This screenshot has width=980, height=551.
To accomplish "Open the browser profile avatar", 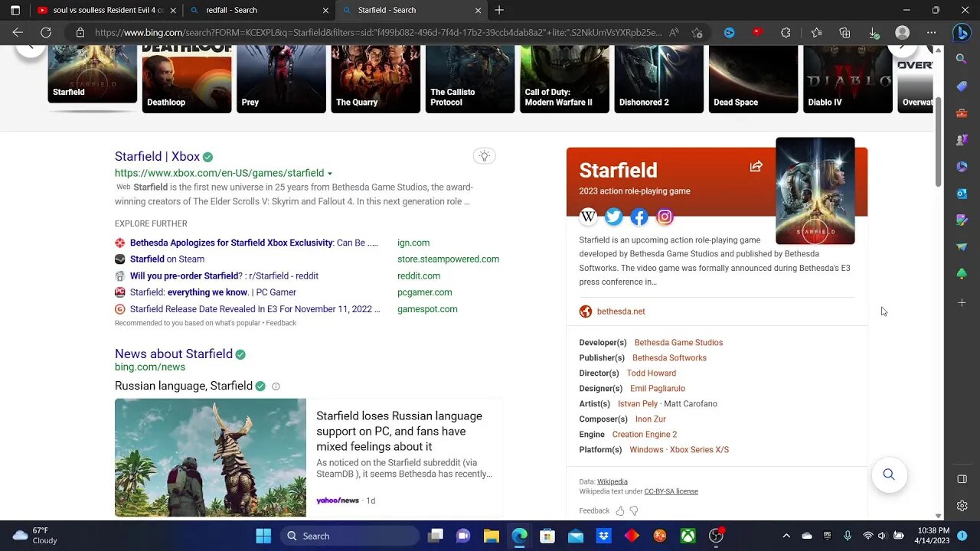I will 903,33.
